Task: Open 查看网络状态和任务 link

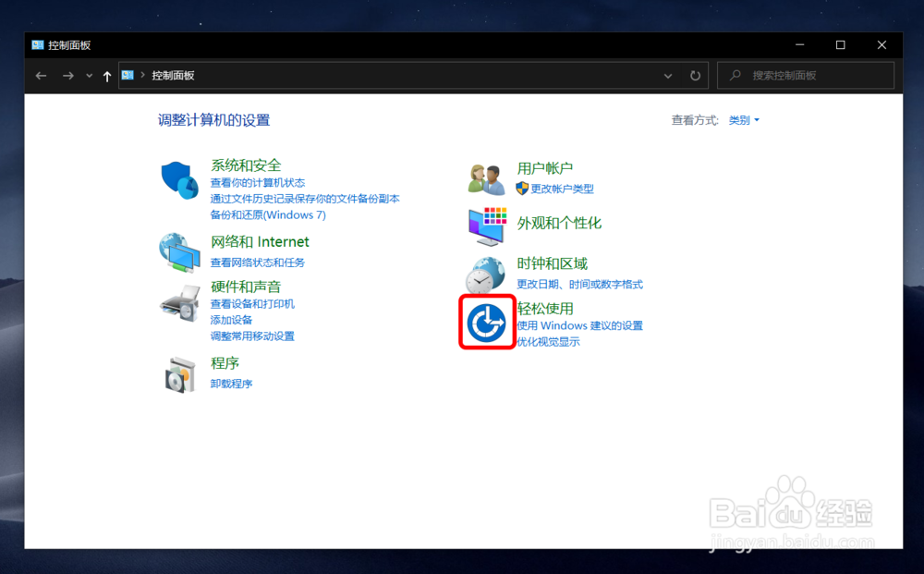Action: (258, 263)
